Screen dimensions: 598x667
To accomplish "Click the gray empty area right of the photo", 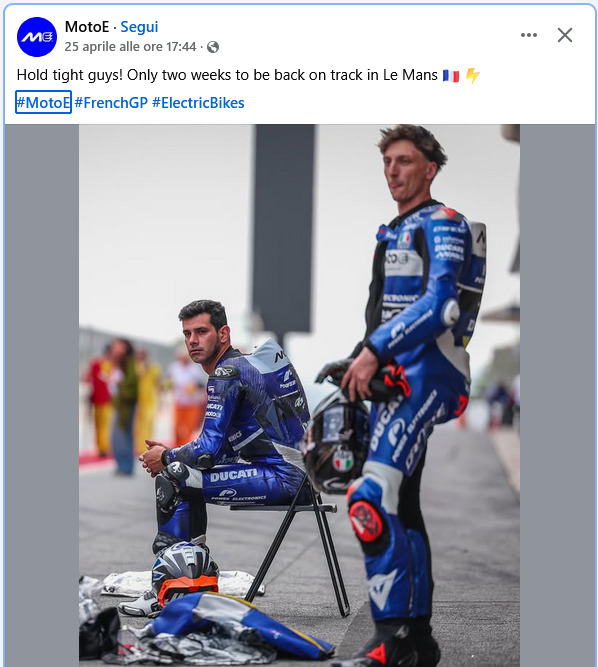I will point(557,396).
